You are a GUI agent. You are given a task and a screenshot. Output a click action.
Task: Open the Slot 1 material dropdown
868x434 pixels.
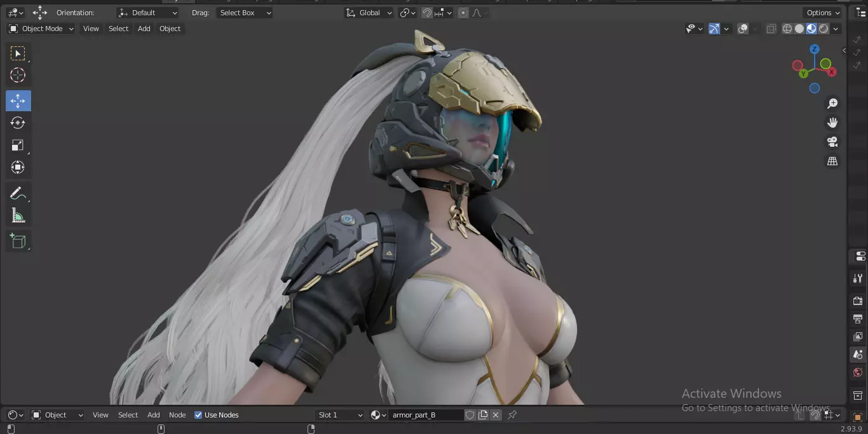[x=340, y=415]
